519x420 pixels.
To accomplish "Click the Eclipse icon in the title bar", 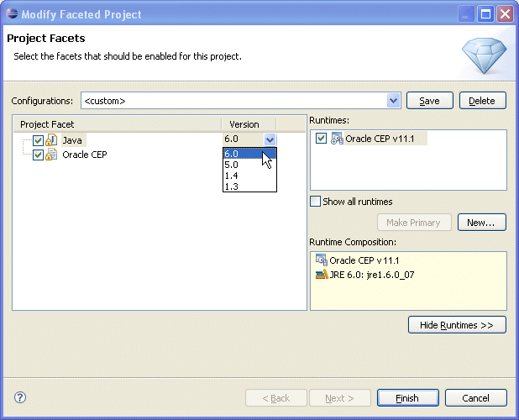I will (12, 14).
